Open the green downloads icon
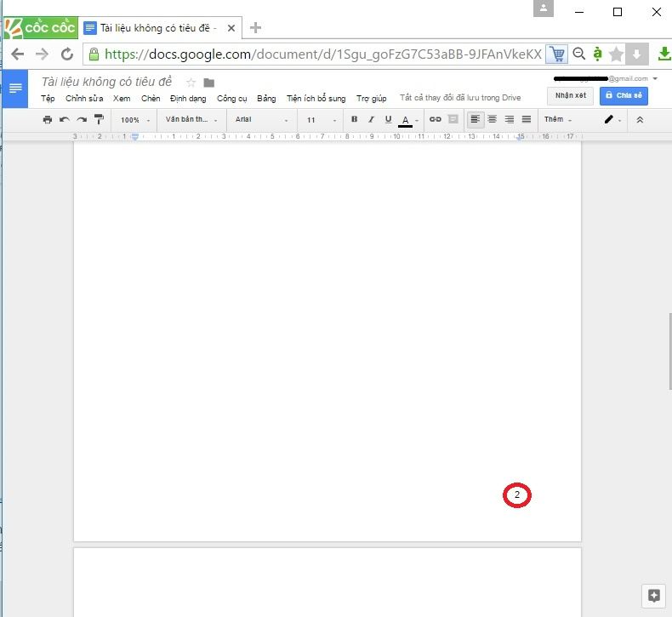 point(664,54)
